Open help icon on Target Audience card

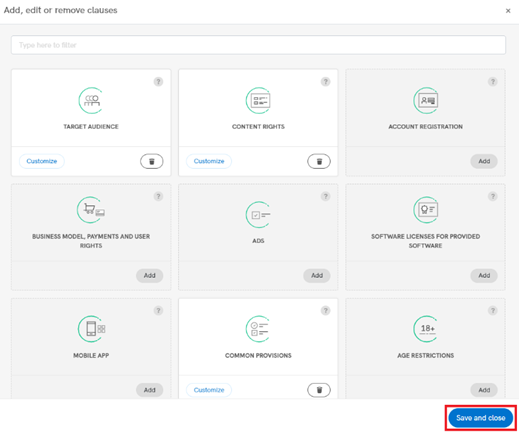(158, 82)
